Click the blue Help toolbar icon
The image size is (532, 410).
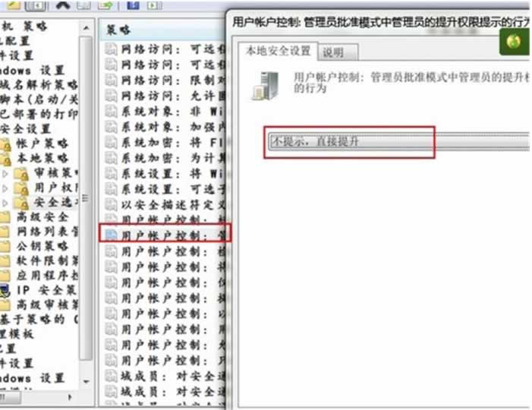[x=133, y=5]
